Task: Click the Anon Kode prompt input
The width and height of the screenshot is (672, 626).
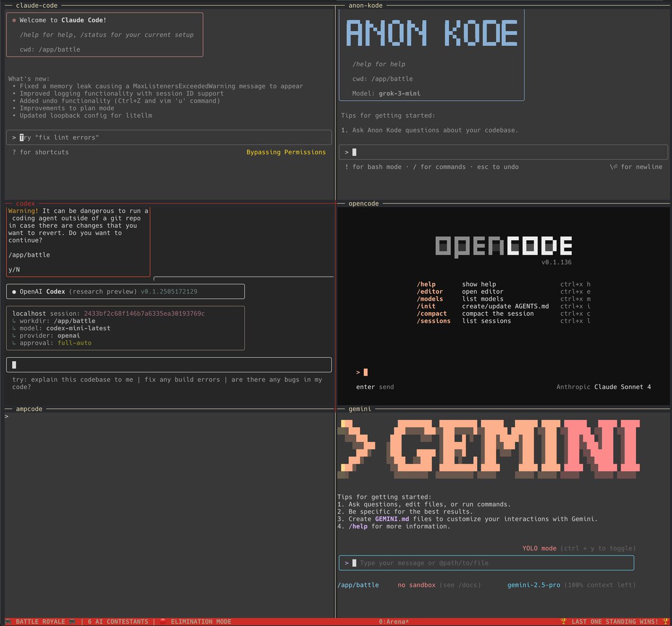Action: tap(504, 152)
